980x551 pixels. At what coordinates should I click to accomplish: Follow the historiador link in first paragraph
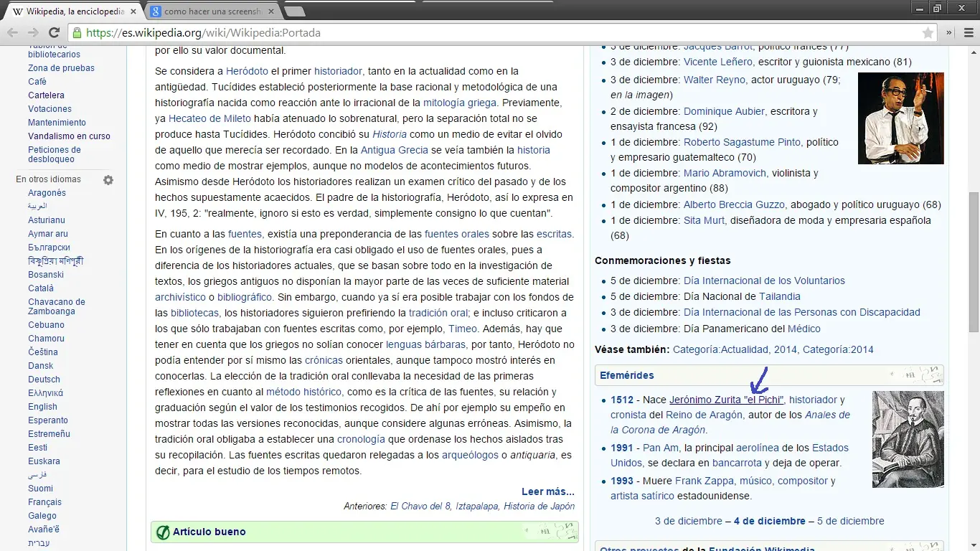tap(338, 71)
